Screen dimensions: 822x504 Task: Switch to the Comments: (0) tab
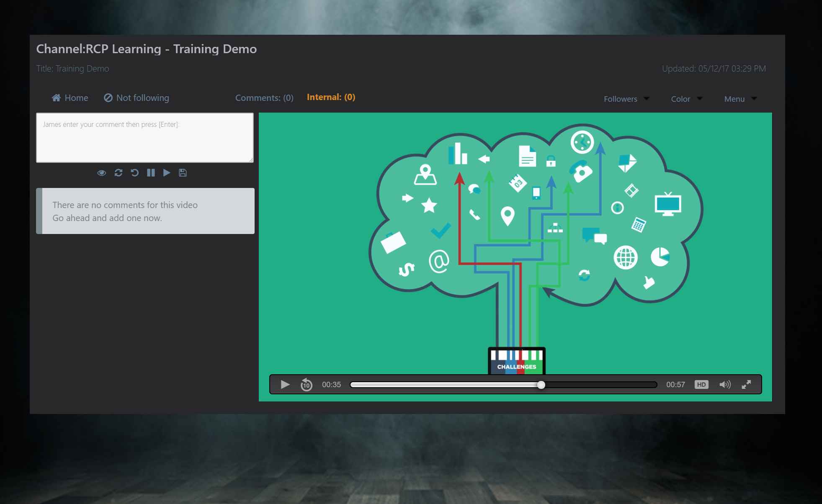pos(264,98)
